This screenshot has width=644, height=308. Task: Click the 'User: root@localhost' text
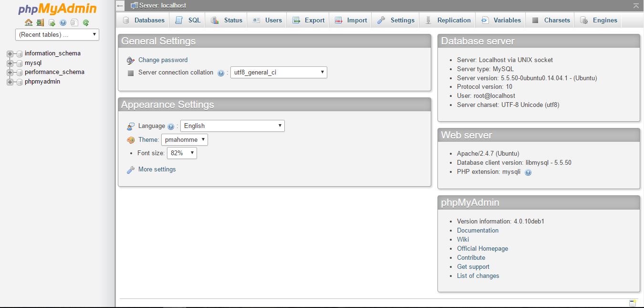[486, 96]
